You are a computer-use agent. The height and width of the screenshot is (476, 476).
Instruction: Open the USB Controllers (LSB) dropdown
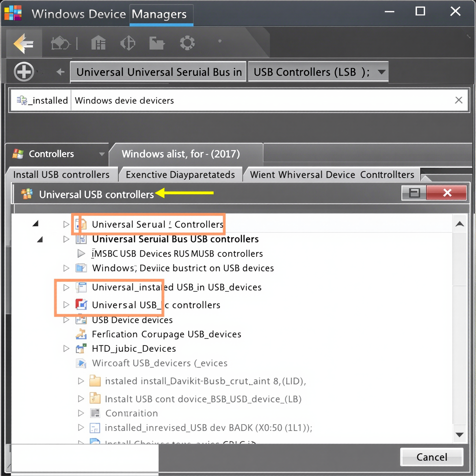pos(381,72)
